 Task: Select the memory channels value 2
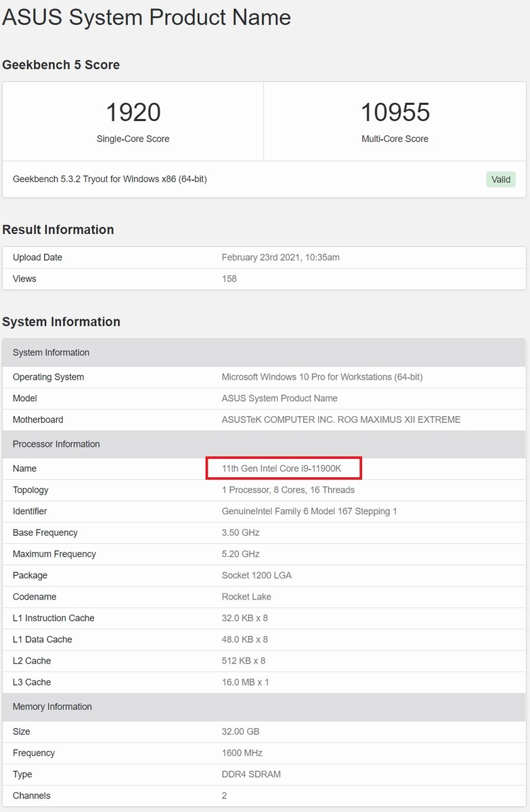225,796
